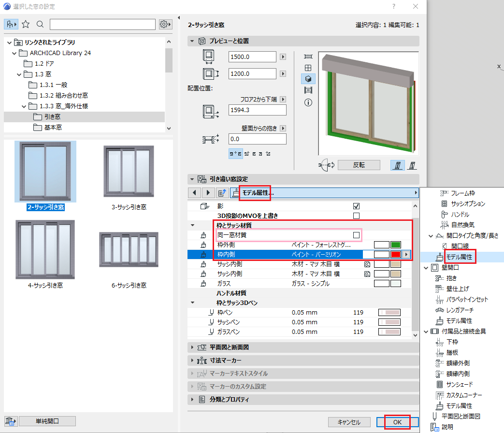
Task: Expand 寸法マーカー panel
Action: click(192, 361)
